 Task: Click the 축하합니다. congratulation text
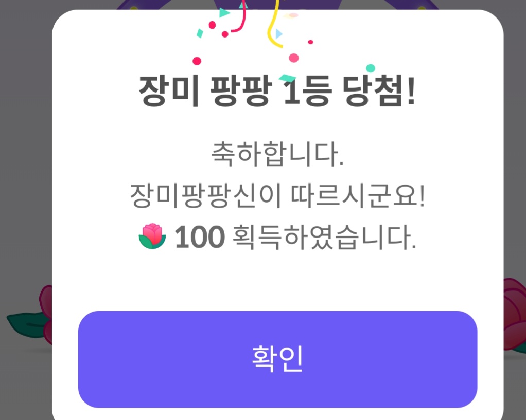(x=277, y=155)
